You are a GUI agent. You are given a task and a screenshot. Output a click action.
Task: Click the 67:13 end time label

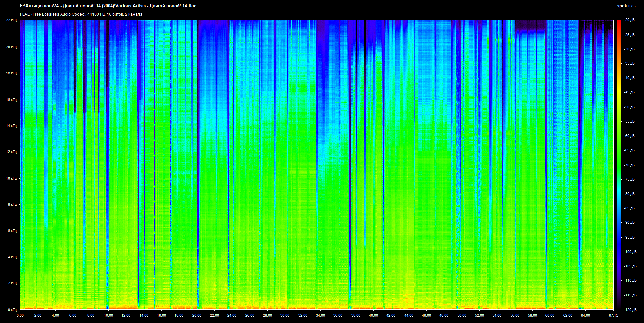pos(613,315)
